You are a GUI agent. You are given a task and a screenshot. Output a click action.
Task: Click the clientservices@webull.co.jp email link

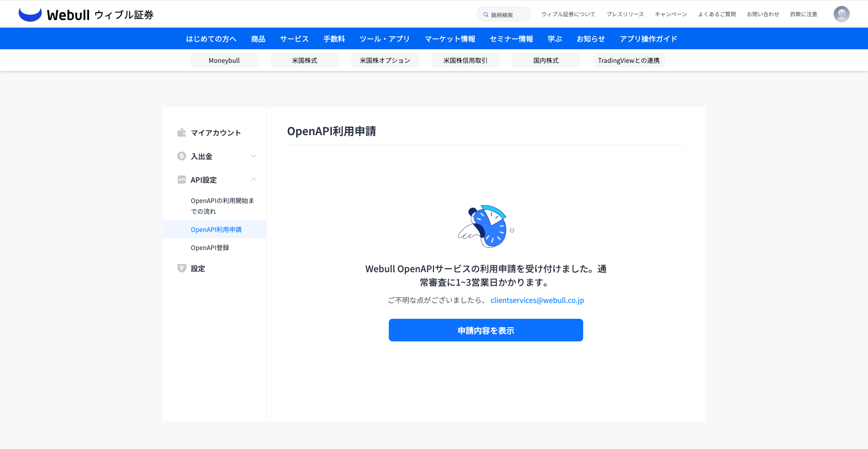tap(537, 300)
